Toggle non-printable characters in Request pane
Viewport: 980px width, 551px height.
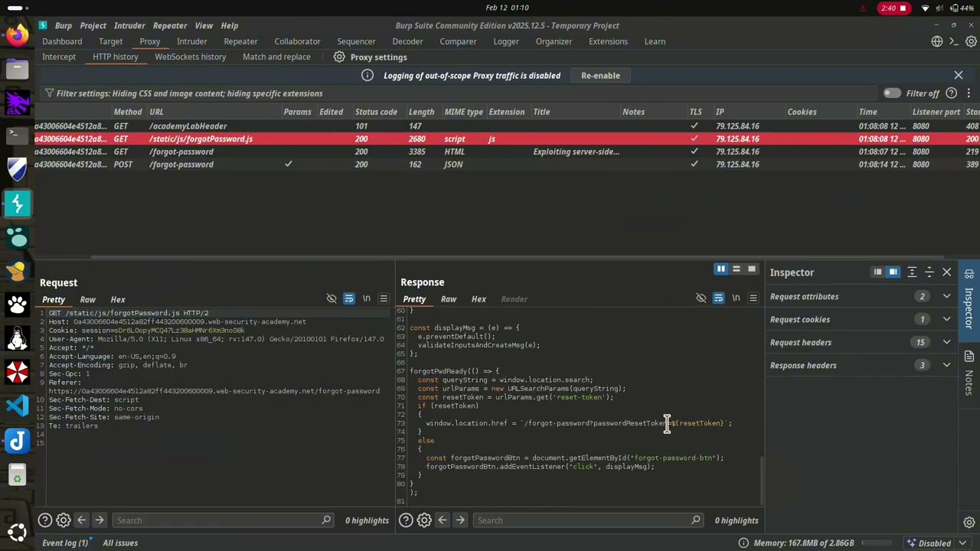point(367,298)
